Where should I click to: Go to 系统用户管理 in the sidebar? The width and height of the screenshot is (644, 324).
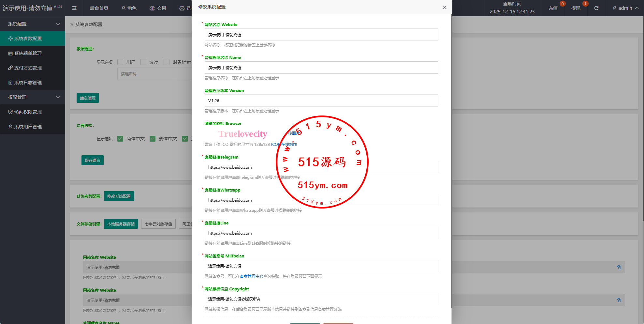point(33,127)
